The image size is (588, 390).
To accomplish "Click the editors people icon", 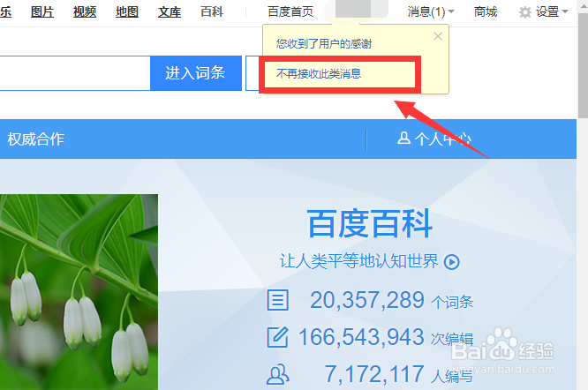I will point(277,374).
